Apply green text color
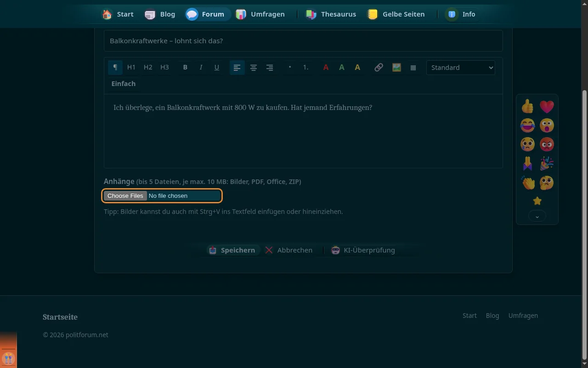The height and width of the screenshot is (368, 588). pos(342,67)
